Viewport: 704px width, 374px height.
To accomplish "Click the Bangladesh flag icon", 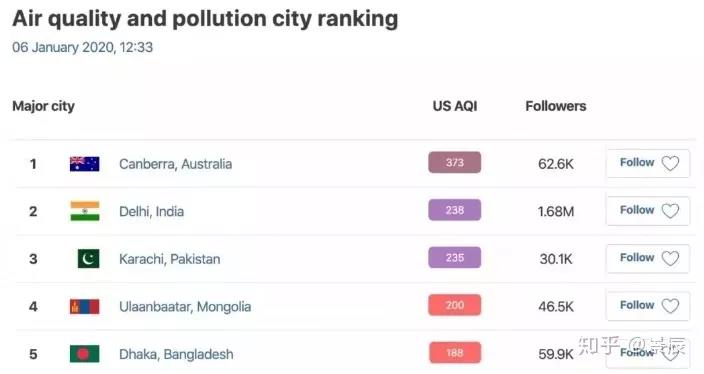I will click(84, 354).
